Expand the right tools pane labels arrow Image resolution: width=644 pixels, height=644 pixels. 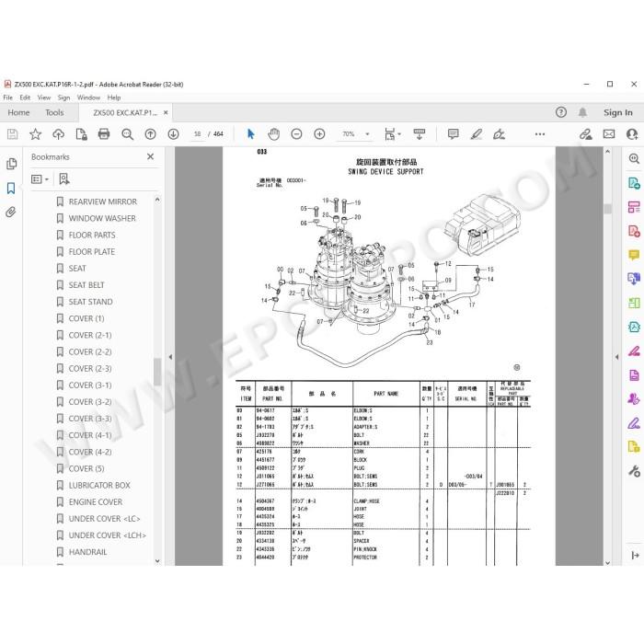click(635, 555)
